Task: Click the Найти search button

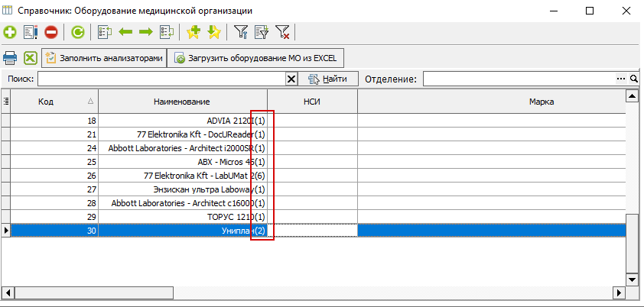Action: (x=328, y=79)
